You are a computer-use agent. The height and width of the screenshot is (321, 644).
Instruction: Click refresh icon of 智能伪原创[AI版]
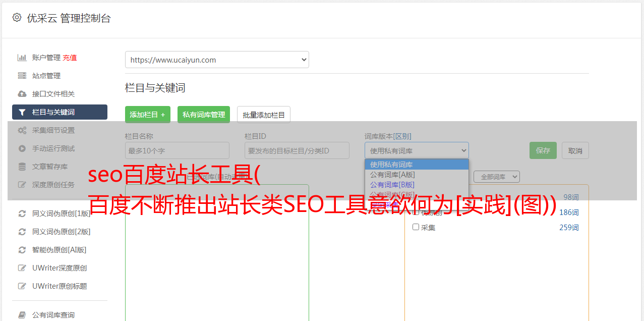pyautogui.click(x=22, y=250)
